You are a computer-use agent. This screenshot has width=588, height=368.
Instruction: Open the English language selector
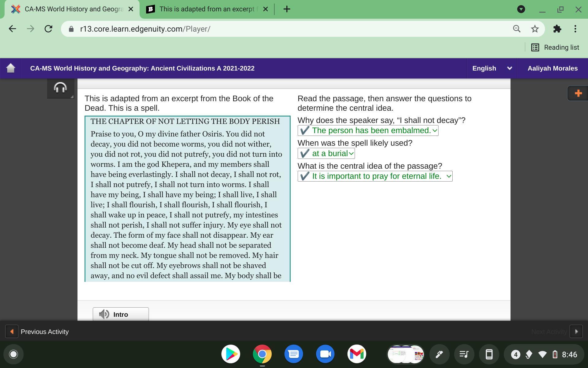tap(492, 68)
